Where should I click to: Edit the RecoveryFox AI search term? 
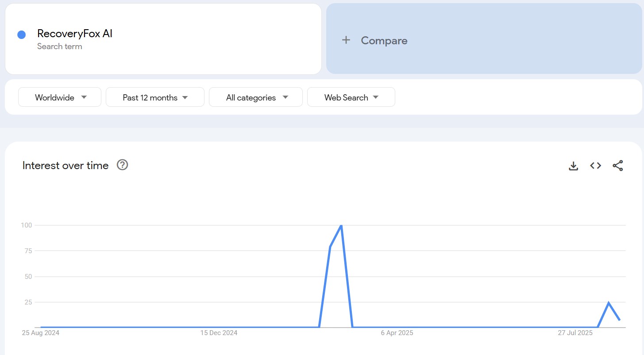[75, 34]
